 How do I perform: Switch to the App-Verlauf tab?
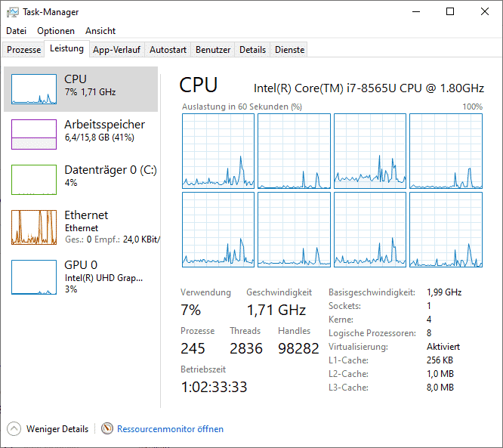tap(117, 50)
